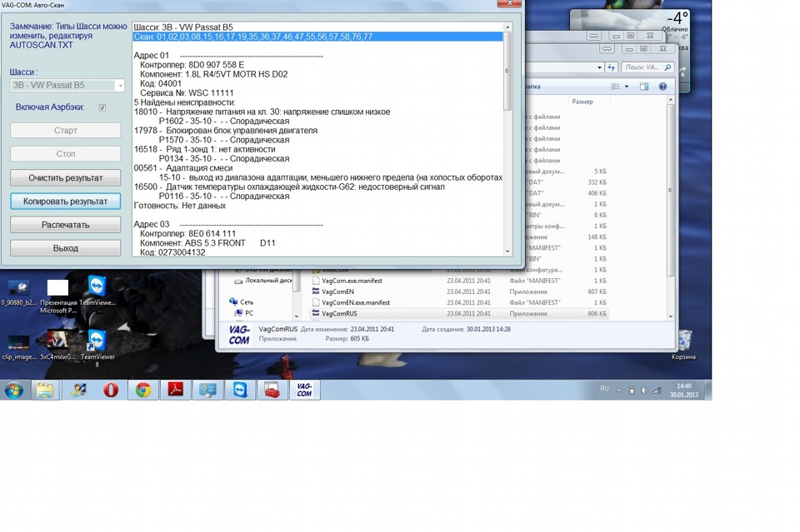Select the highlighted 'Скан: 01,02,03,08...' line
This screenshot has width=800, height=532.
(x=317, y=37)
